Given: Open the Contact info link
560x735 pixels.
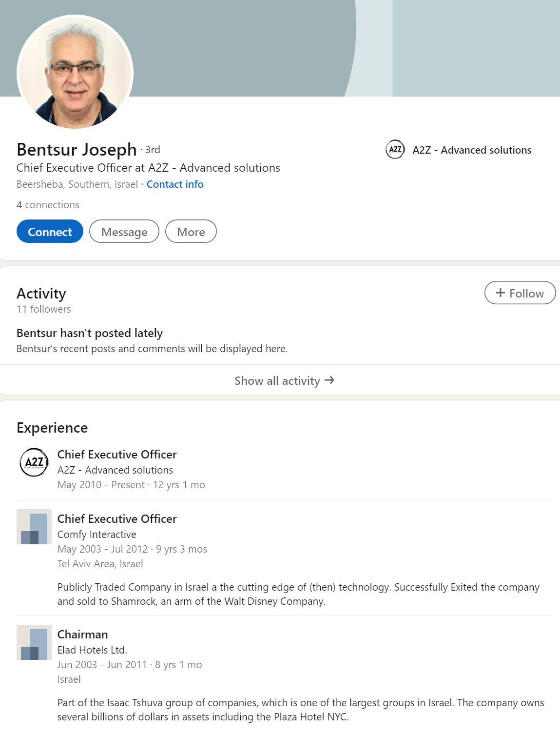Looking at the screenshot, I should (175, 184).
